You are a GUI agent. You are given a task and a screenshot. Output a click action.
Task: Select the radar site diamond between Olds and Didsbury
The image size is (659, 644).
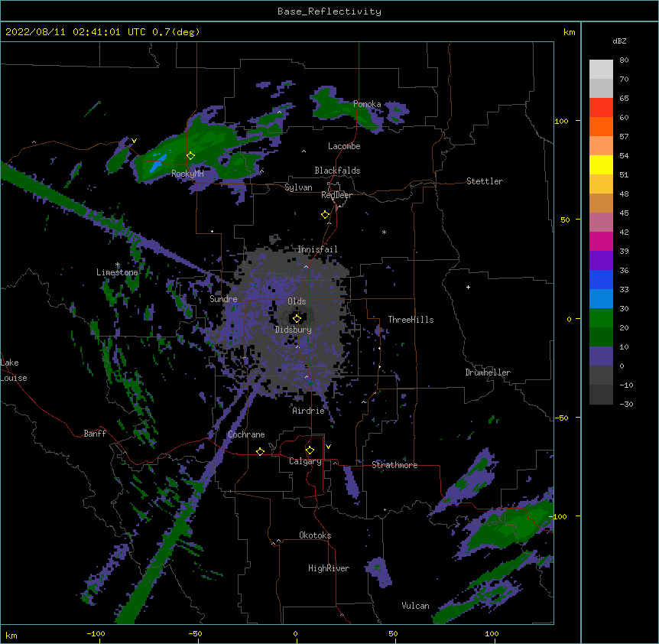coord(297,319)
